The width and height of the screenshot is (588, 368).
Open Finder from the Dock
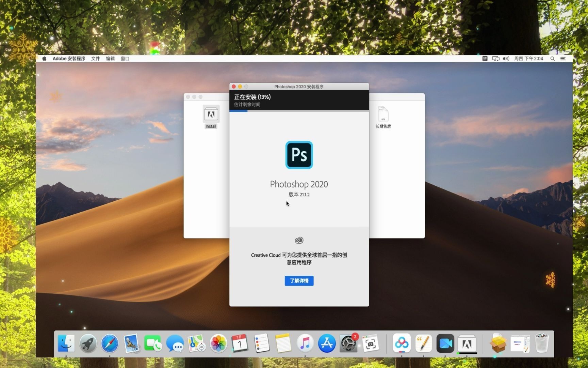66,343
